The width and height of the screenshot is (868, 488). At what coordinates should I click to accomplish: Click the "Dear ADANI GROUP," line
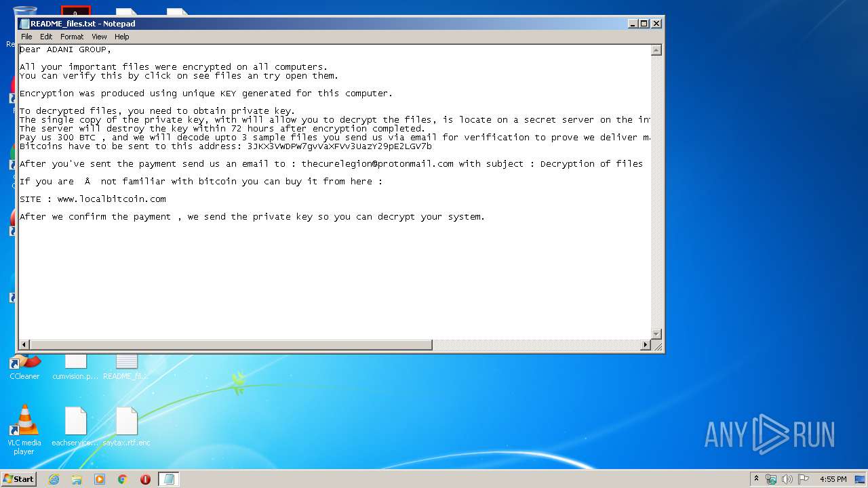click(x=65, y=49)
